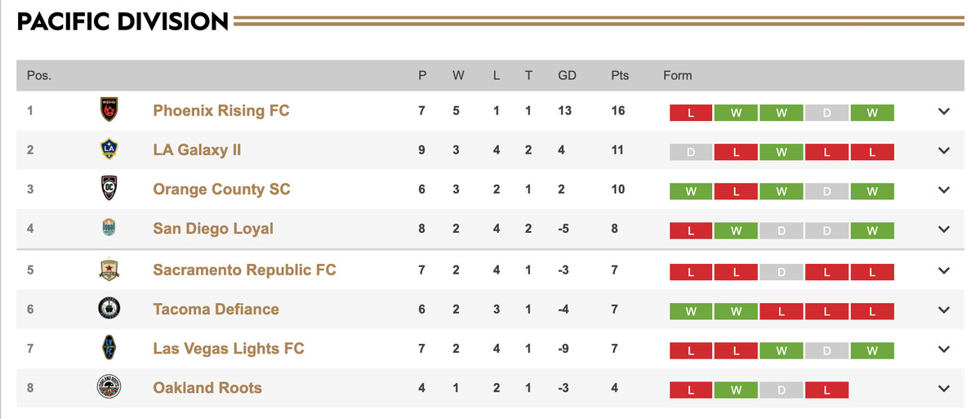Click the Sacramento Republic FC crest

pyautogui.click(x=109, y=270)
